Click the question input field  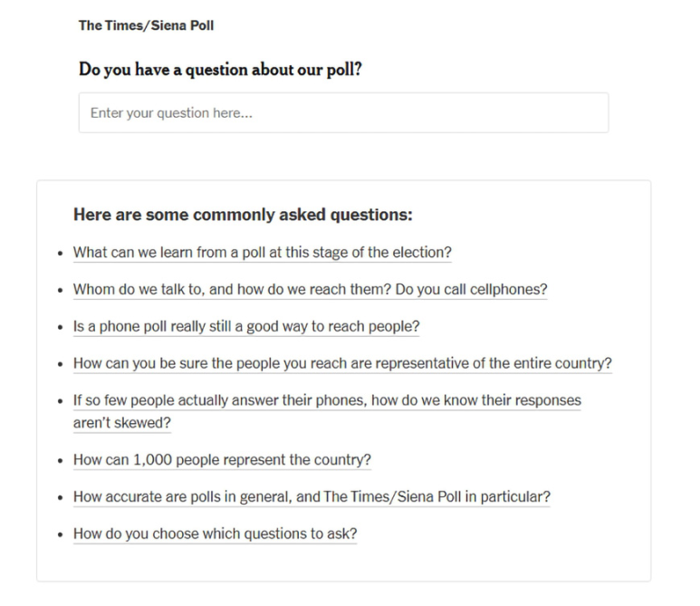tap(343, 113)
